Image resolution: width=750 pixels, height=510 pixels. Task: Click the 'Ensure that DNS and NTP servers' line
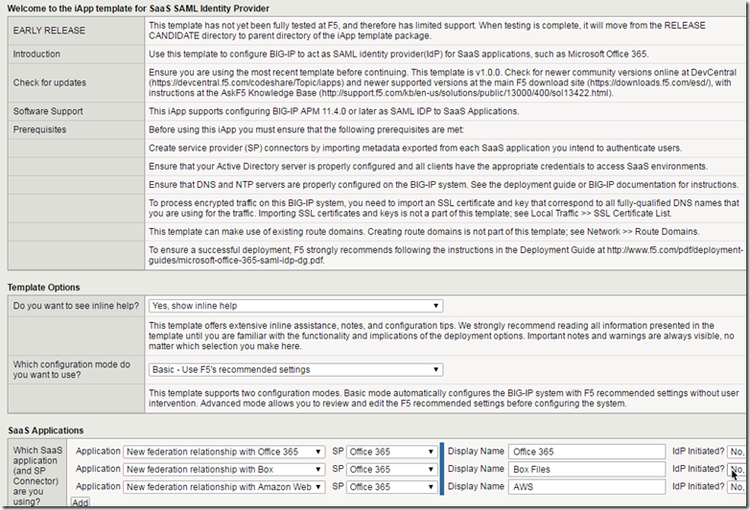[x=443, y=185]
